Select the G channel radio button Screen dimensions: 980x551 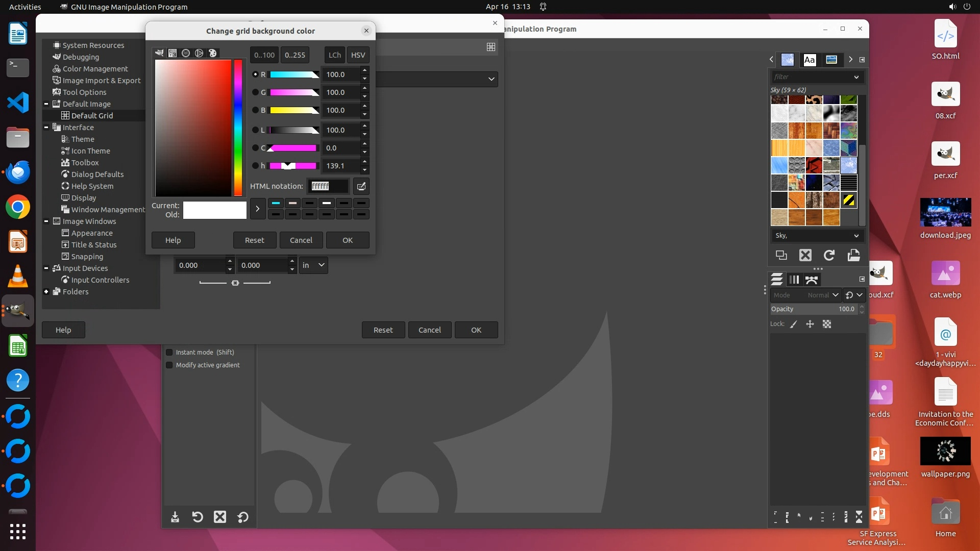(x=255, y=92)
